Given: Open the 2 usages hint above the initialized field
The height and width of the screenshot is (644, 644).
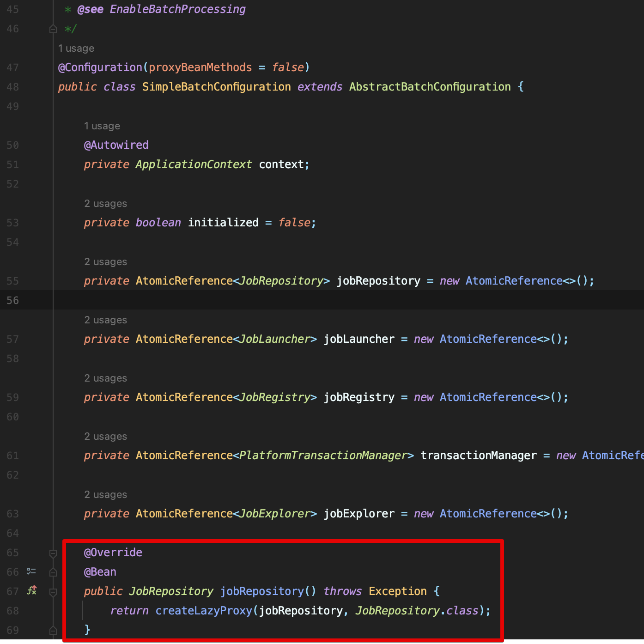Looking at the screenshot, I should click(105, 204).
